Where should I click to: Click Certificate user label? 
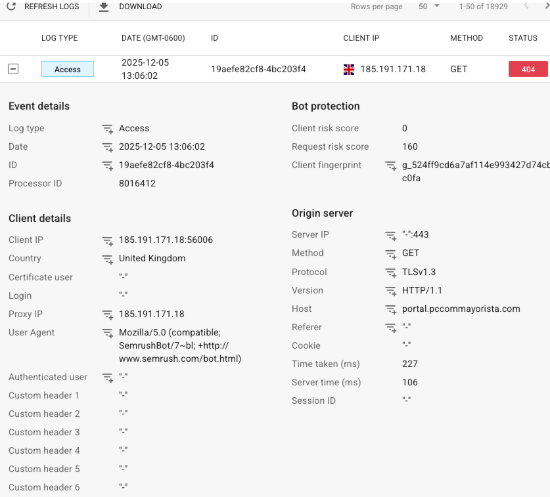tap(40, 277)
